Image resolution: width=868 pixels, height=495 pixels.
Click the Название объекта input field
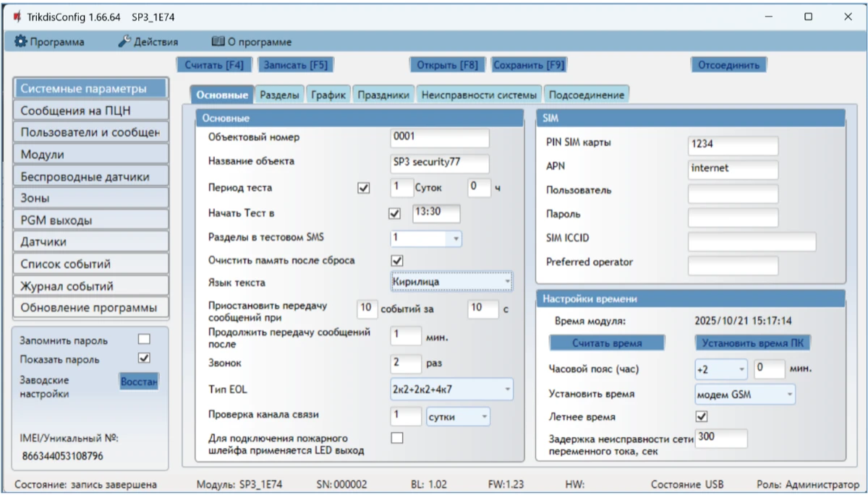[439, 162]
